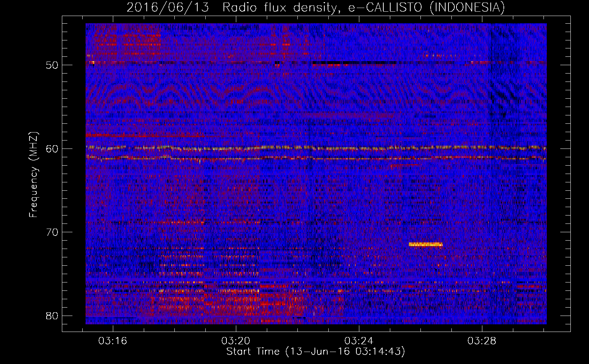589x364 pixels.
Task: Click the bright yellow burst near 71 MHz
Action: coord(426,244)
